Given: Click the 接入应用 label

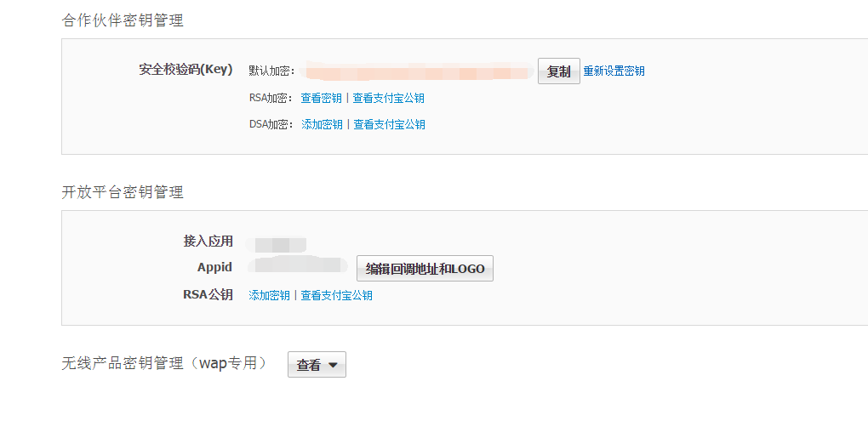Looking at the screenshot, I should click(x=208, y=242).
